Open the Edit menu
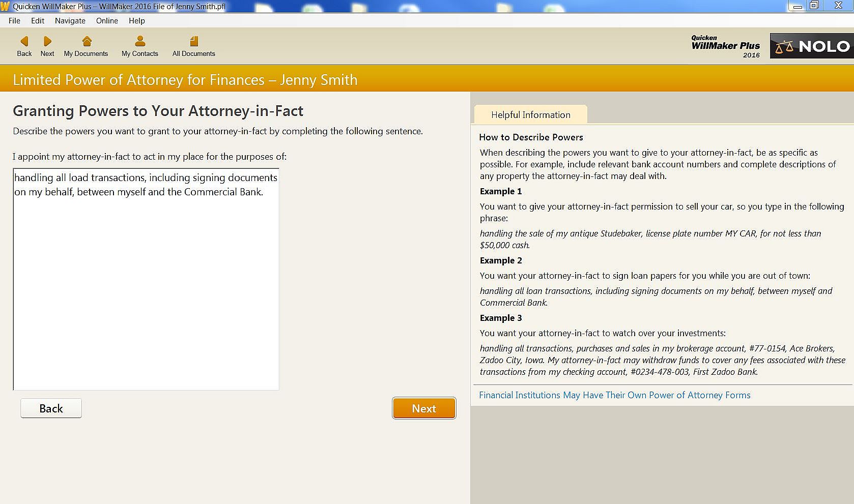Screen dimensions: 854x504 click(x=38, y=21)
